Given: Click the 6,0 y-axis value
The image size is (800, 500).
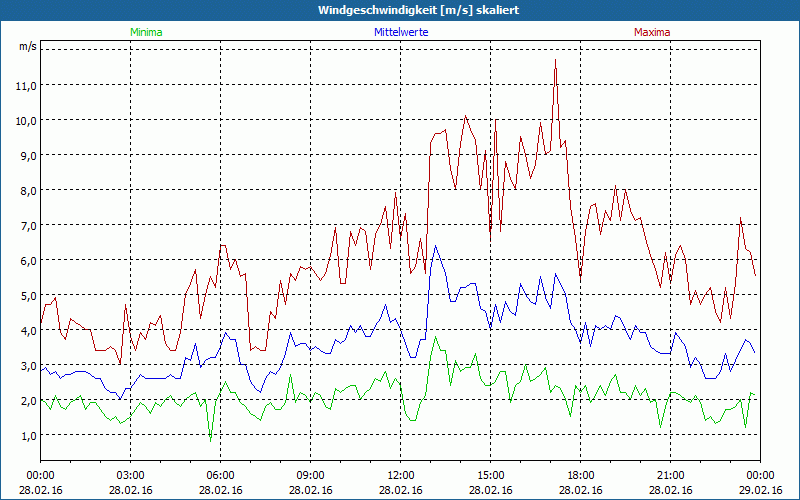Looking at the screenshot, I should tap(28, 261).
